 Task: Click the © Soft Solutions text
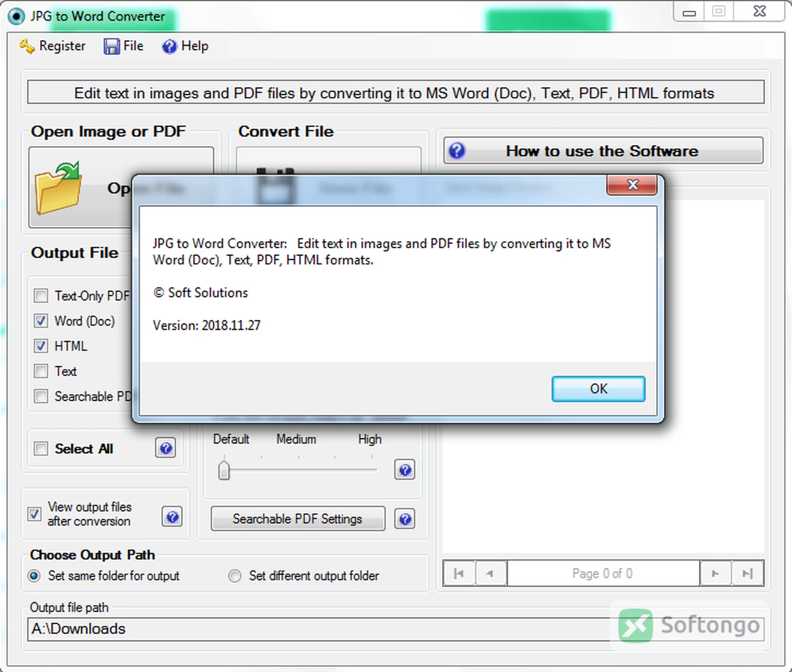click(200, 292)
